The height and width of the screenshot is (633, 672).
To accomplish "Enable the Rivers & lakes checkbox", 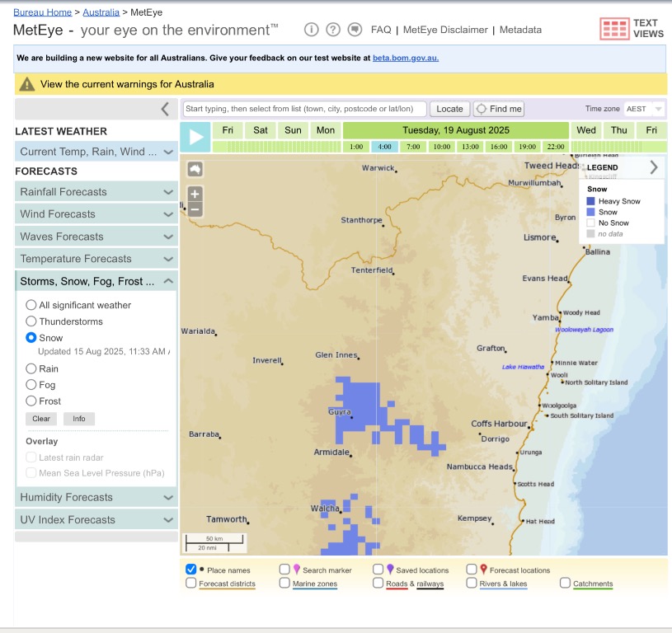I will (x=472, y=583).
